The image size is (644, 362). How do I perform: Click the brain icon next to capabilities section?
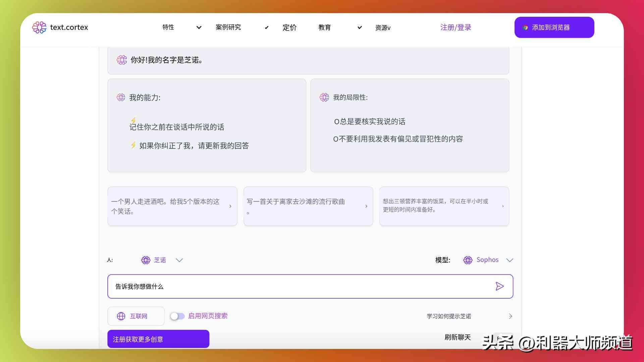tap(122, 98)
